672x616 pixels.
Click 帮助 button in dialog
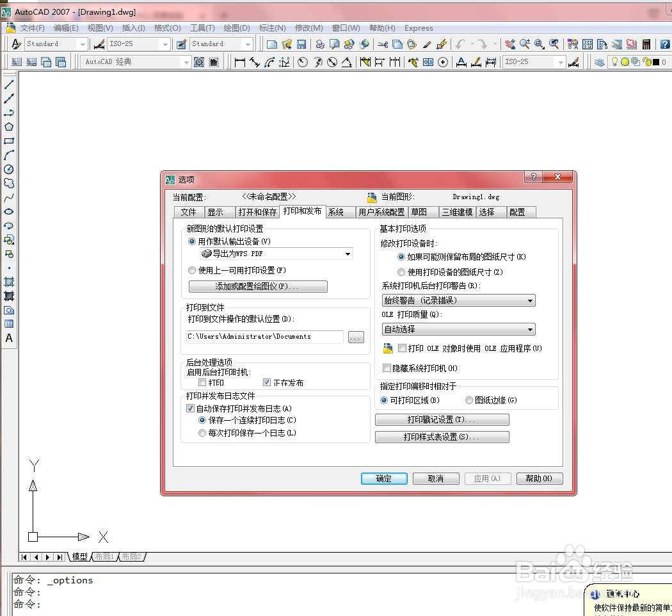pyautogui.click(x=540, y=478)
